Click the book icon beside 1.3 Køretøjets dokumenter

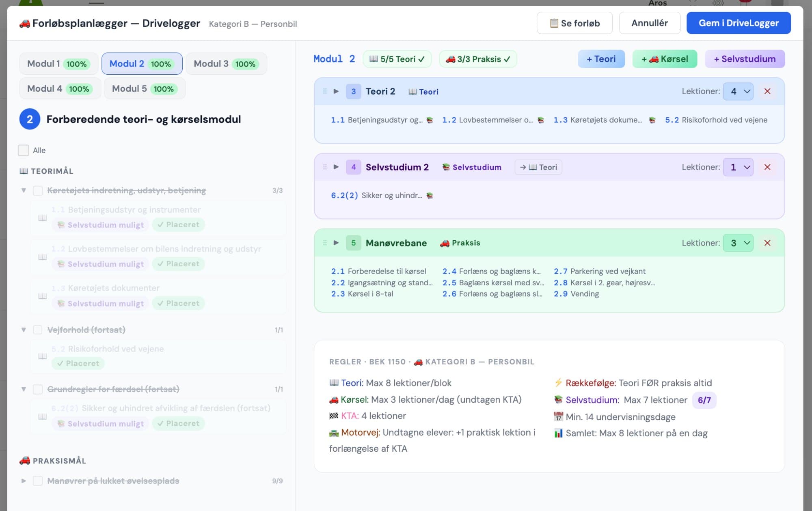click(42, 296)
